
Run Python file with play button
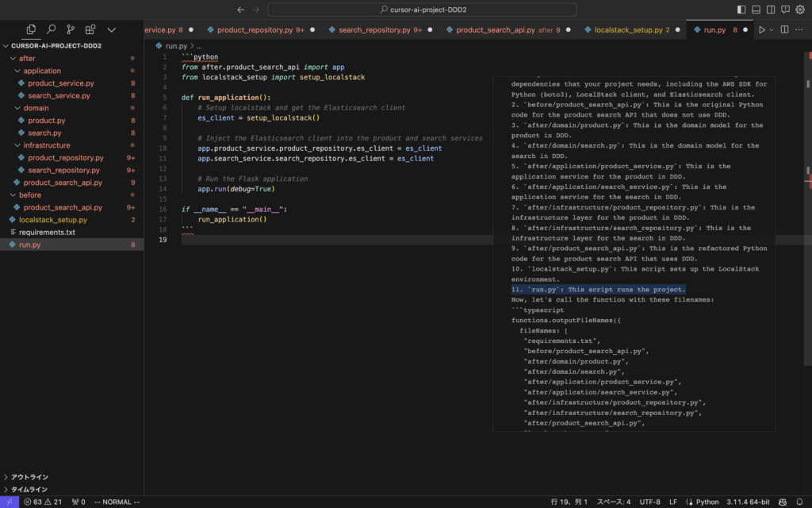pos(762,30)
